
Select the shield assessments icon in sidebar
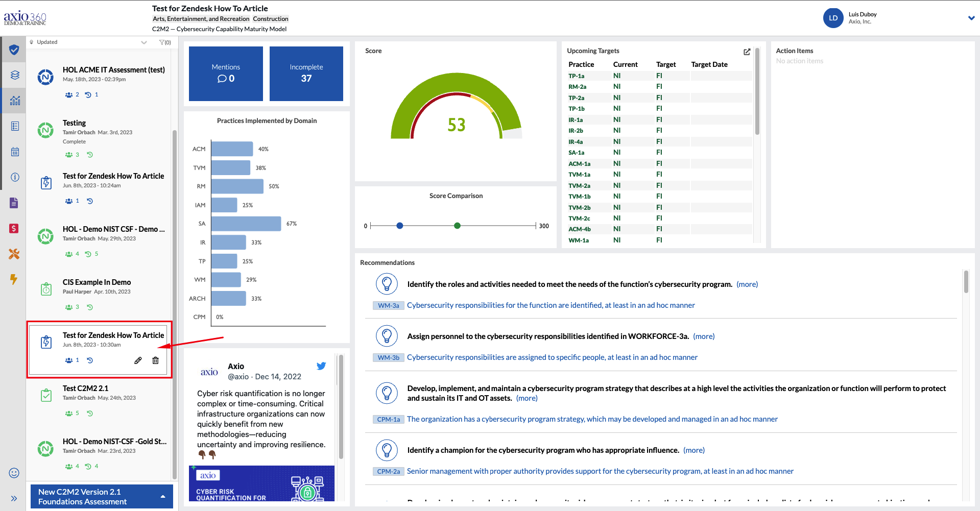coord(14,50)
